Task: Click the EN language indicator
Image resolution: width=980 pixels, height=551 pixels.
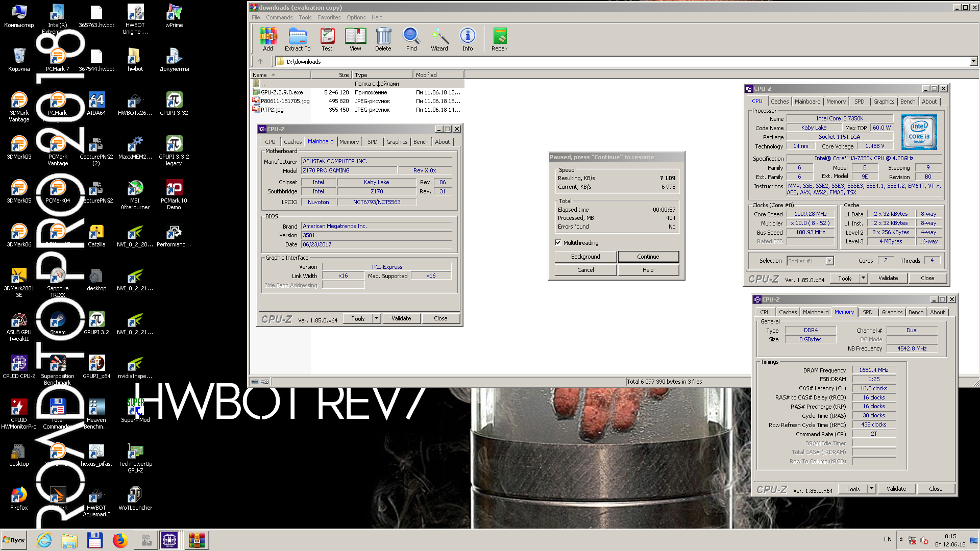Action: (x=888, y=539)
